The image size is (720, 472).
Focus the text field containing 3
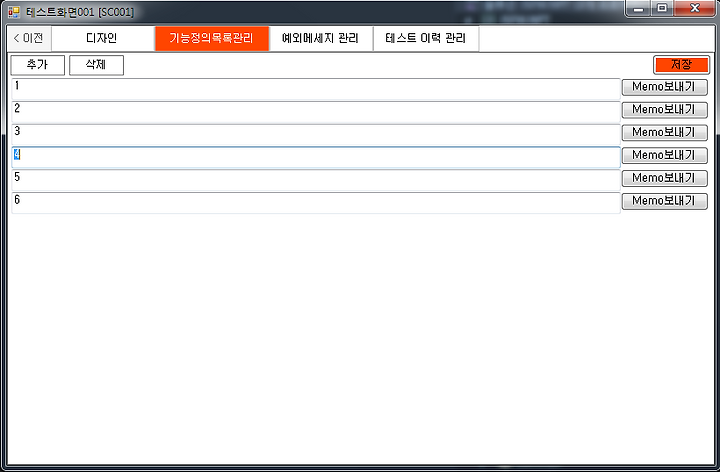tap(316, 135)
